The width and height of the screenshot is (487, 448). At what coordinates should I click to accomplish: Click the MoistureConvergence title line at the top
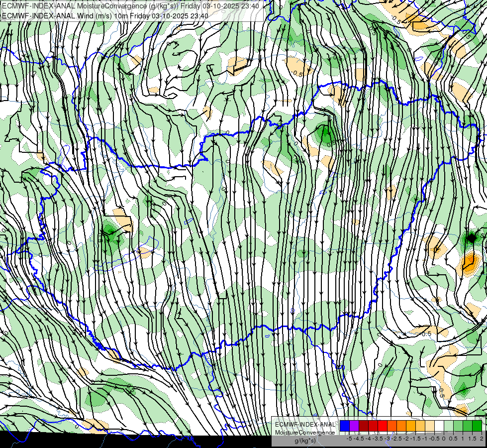(x=130, y=6)
